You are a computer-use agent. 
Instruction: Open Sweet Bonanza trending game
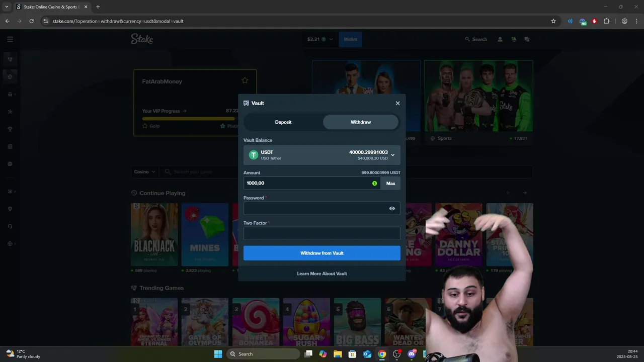[256, 322]
